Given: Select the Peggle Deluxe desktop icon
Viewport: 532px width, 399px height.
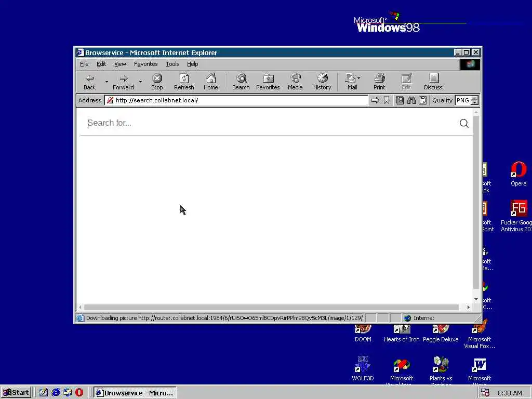Looking at the screenshot, I should point(441,333).
